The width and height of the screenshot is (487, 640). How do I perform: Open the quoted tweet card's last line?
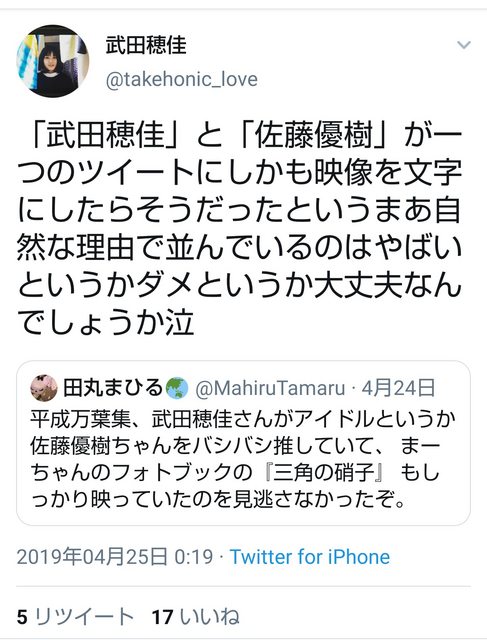[x=218, y=498]
